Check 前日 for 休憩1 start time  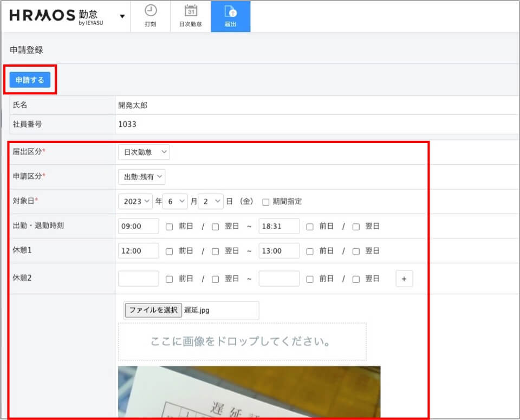(x=169, y=251)
